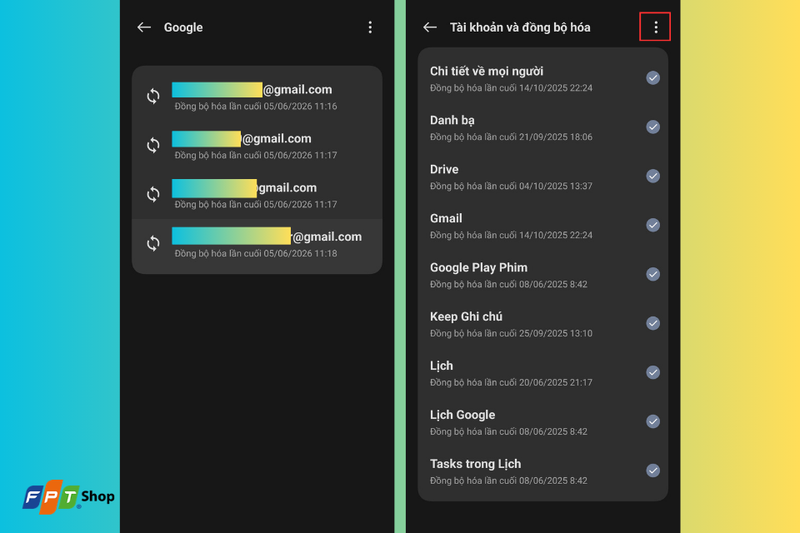Select the Danh bạ row label

(452, 120)
